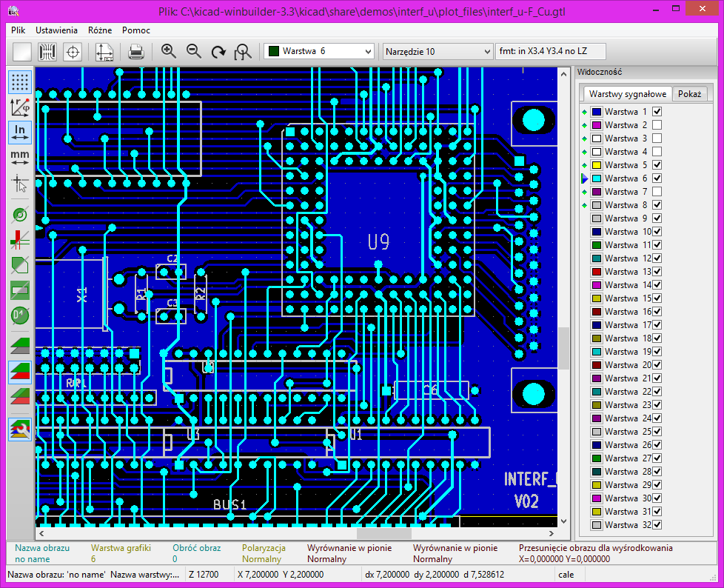
Task: Switch units to millimeters
Action: tap(19, 156)
